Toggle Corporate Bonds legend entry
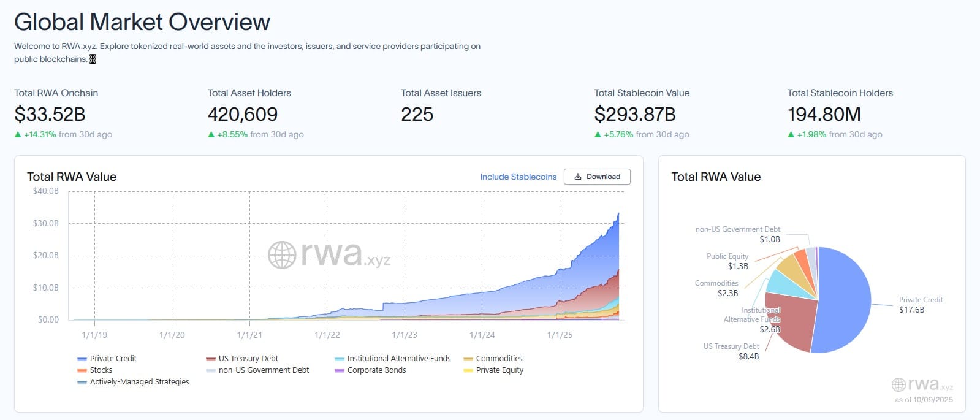980x420 pixels. click(x=376, y=370)
